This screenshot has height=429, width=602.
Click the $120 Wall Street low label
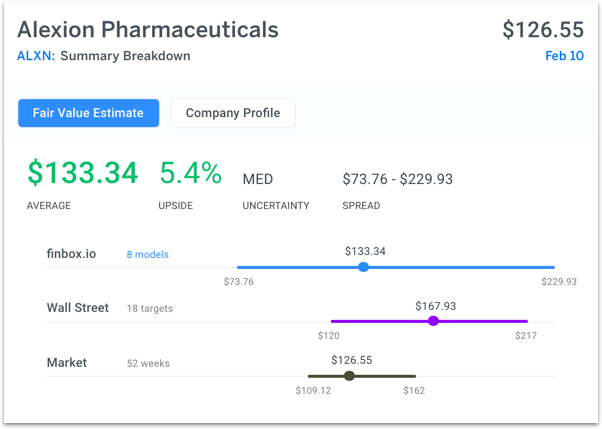click(x=329, y=336)
